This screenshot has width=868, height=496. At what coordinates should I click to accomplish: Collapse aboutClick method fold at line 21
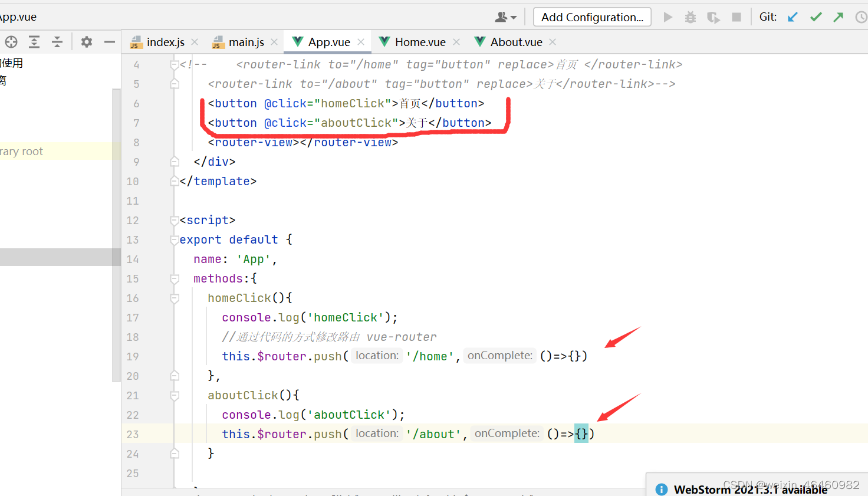(x=175, y=396)
